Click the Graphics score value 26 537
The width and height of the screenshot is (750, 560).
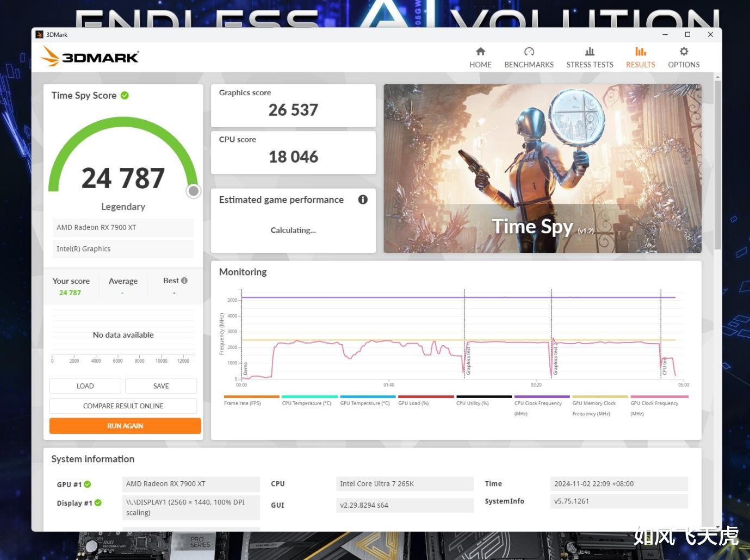point(293,110)
